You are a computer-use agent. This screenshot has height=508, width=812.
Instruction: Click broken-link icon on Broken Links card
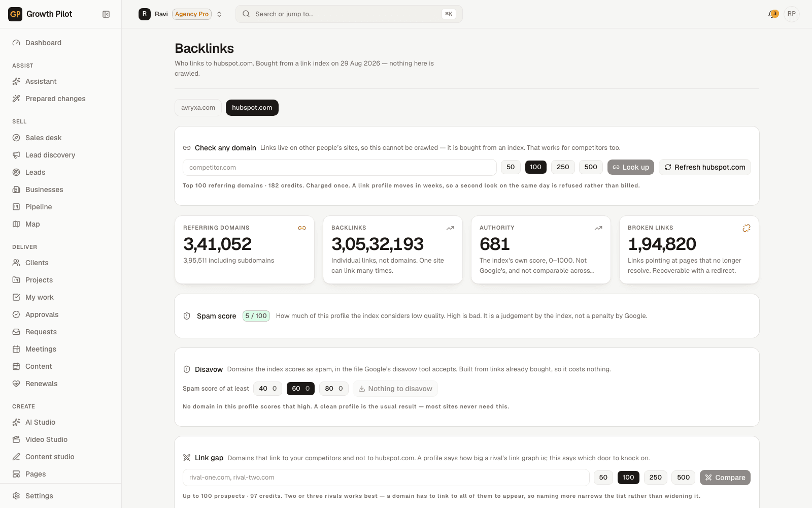coord(747,228)
